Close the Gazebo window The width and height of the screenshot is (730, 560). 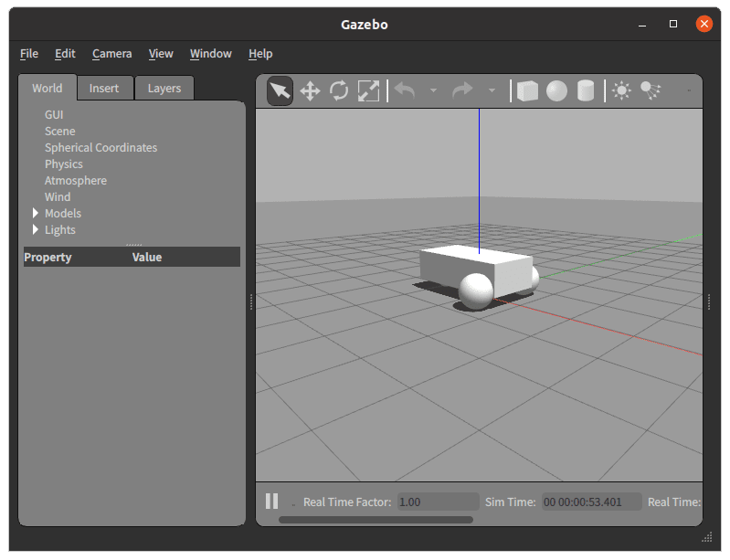704,24
